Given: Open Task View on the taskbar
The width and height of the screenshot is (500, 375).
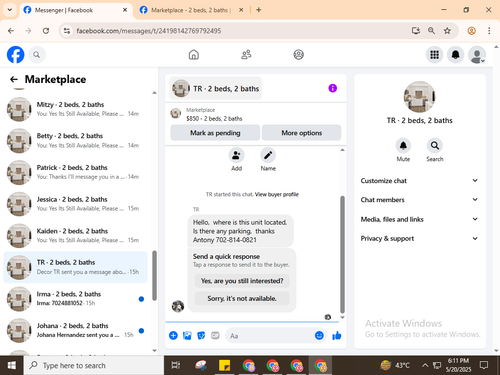Looking at the screenshot, I should (176, 365).
